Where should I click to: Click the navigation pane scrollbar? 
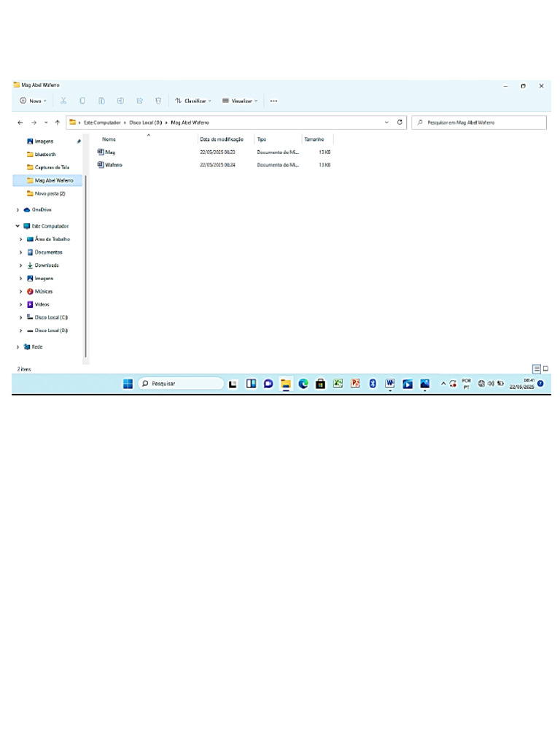pyautogui.click(x=86, y=266)
